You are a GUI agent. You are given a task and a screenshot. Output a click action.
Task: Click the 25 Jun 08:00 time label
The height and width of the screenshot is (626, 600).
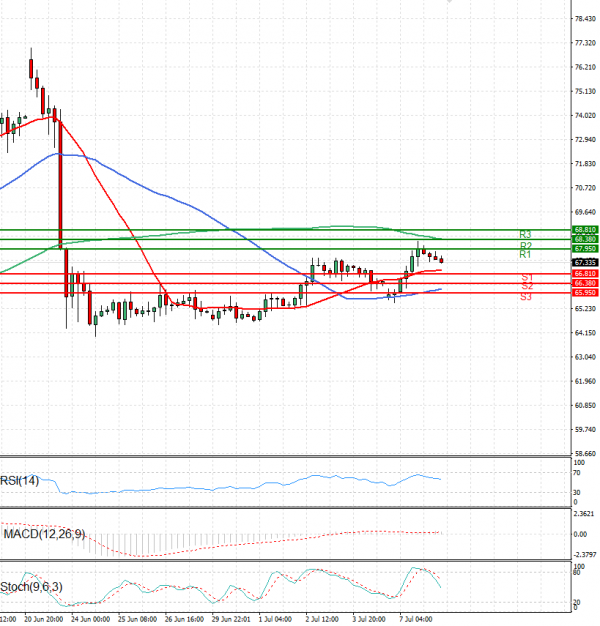click(137, 619)
